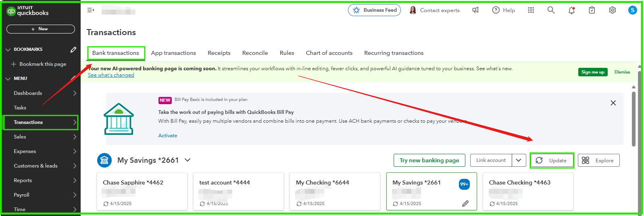644x216 pixels.
Task: Open the Link account dropdown arrow
Action: pyautogui.click(x=519, y=160)
